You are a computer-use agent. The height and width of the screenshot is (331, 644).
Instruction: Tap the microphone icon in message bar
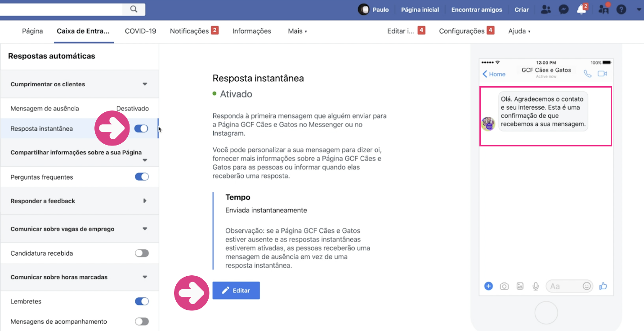(x=536, y=286)
